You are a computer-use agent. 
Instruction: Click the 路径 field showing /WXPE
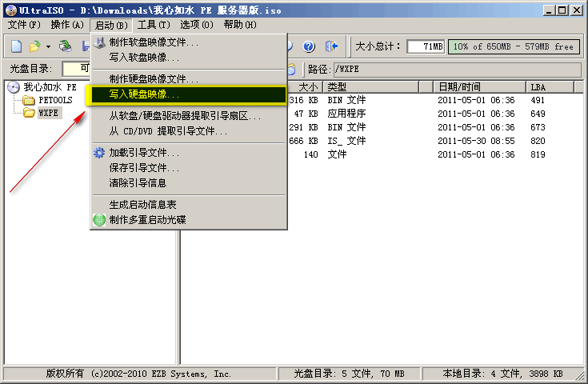[457, 70]
